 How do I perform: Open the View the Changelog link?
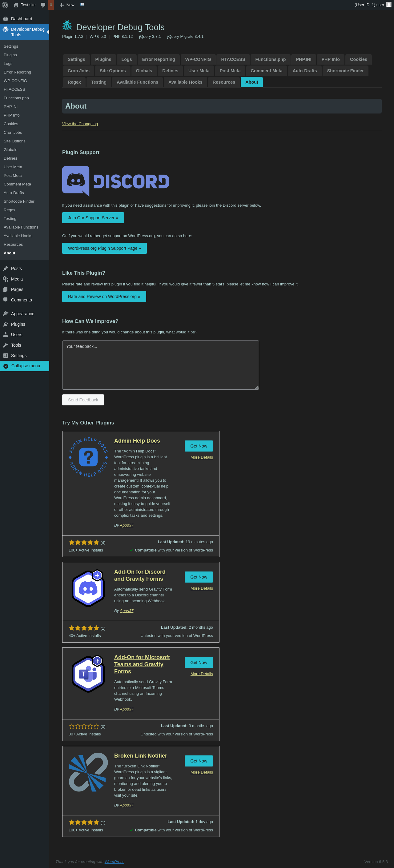(x=80, y=124)
